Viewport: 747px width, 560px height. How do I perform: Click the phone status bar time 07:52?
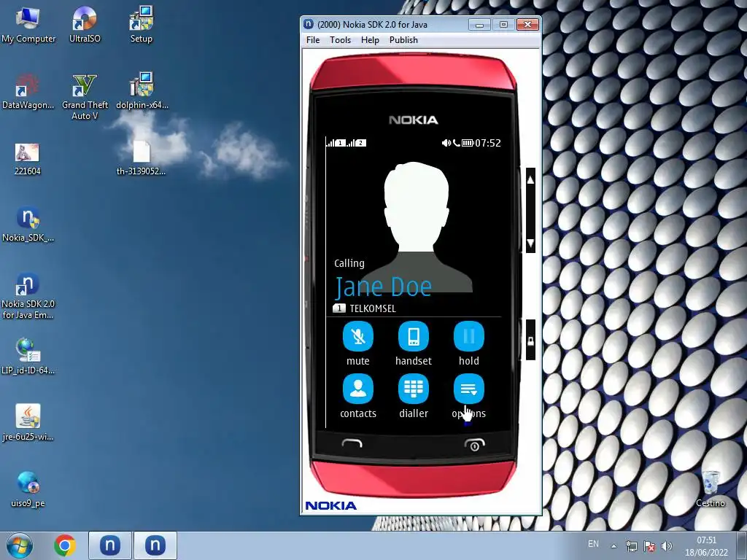point(488,143)
